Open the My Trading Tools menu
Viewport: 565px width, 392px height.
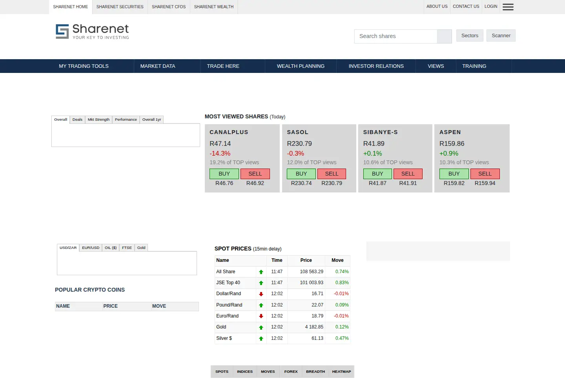[84, 66]
